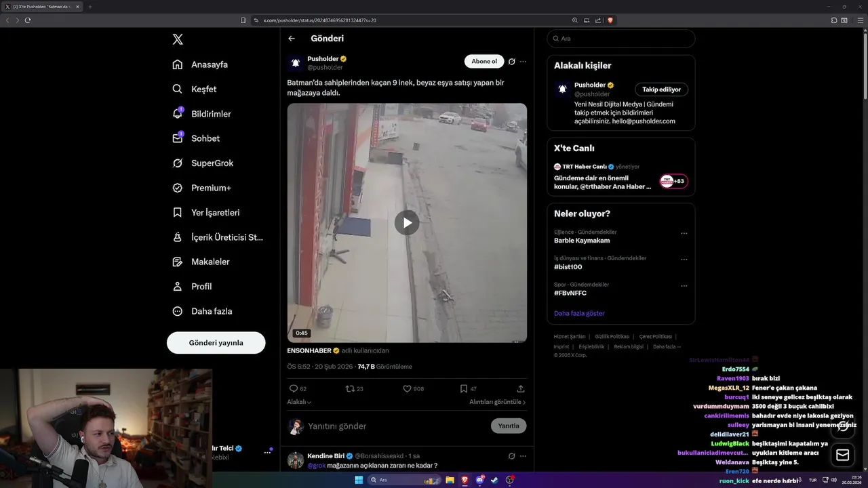Click Gönderi yayınla button
The height and width of the screenshot is (488, 868).
216,342
